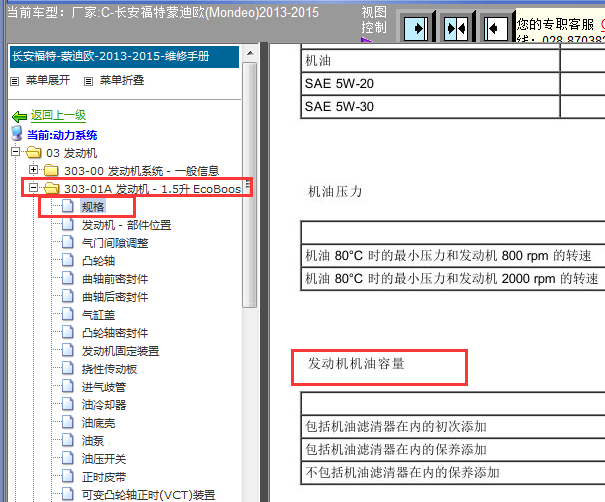Open 气门间隙调整 tree item
The image size is (605, 502).
coord(115,243)
